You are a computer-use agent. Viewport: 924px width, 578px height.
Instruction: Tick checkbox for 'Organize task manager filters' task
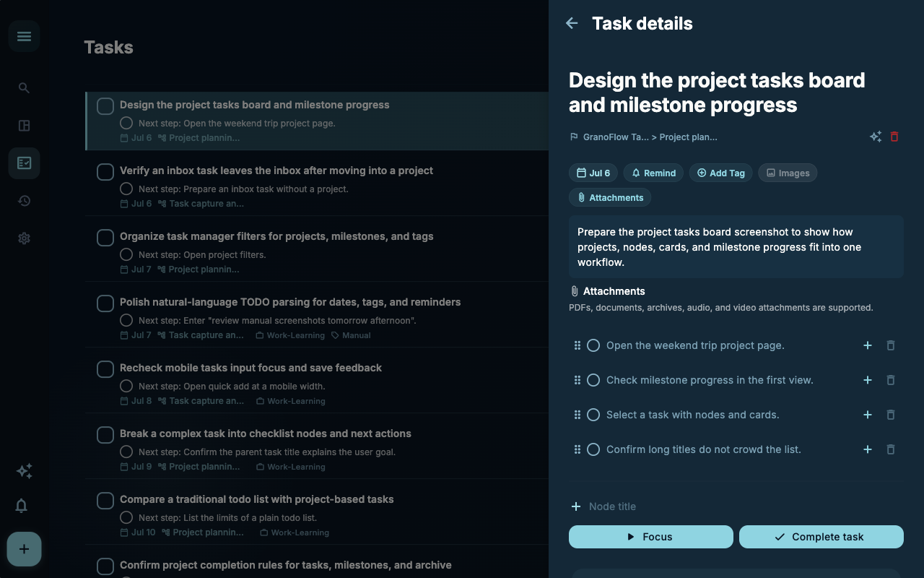(105, 238)
